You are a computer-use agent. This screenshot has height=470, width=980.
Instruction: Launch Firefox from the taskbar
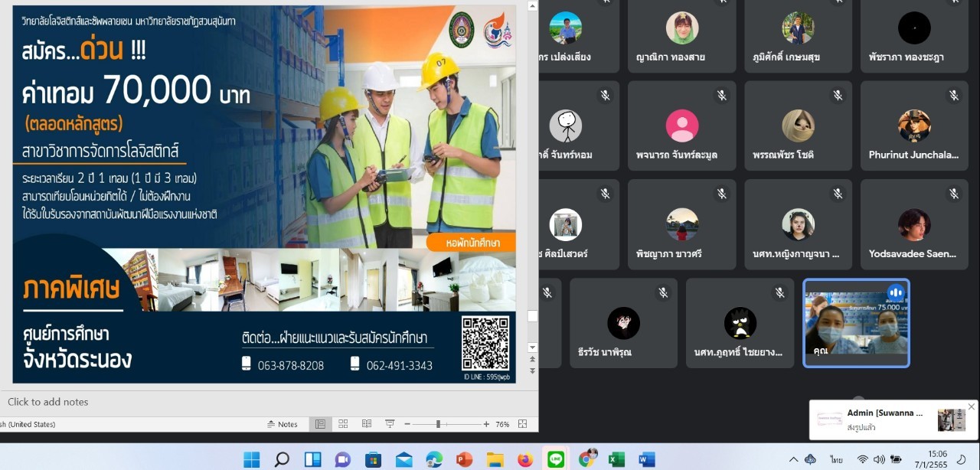pos(524,459)
